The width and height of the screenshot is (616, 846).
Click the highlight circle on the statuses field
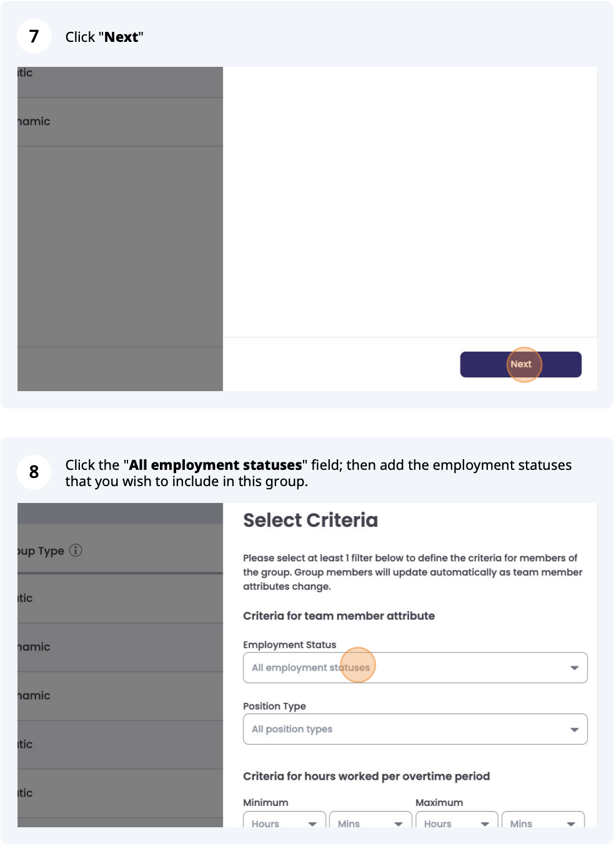(x=357, y=665)
